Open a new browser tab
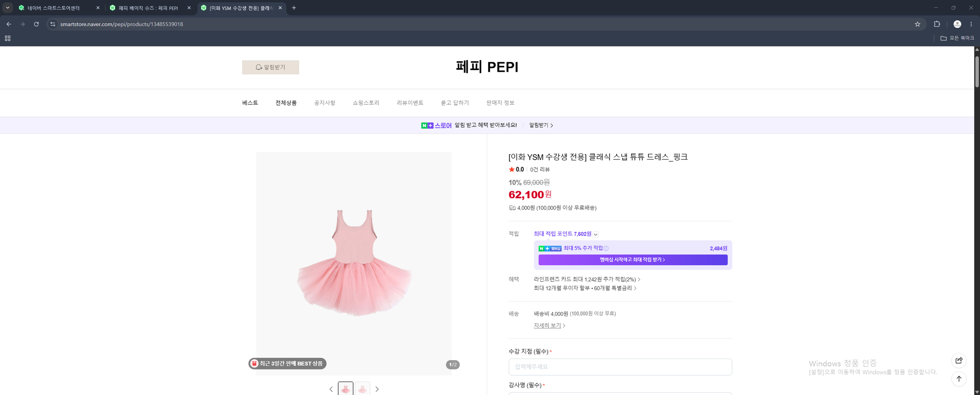The height and width of the screenshot is (395, 980). (294, 8)
